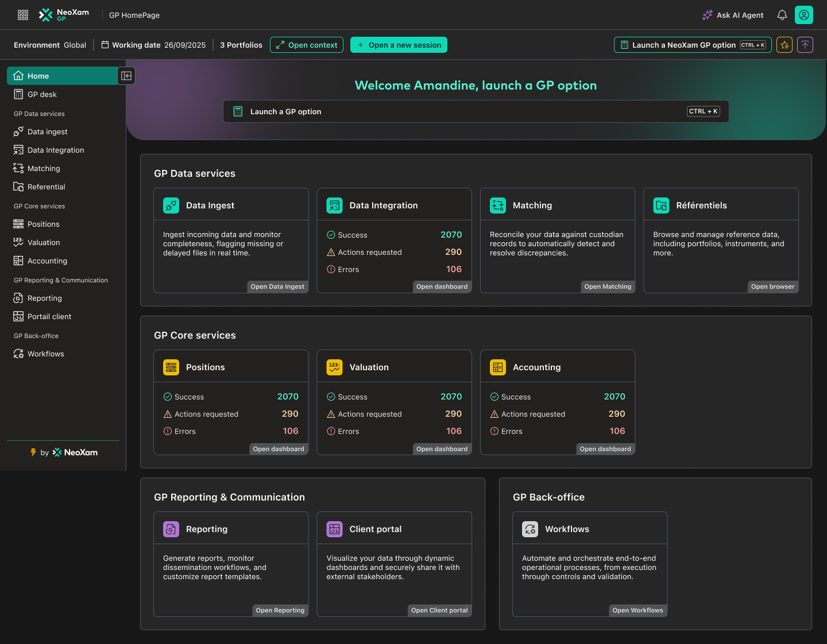Click Errors row in Accounting card

(x=558, y=431)
